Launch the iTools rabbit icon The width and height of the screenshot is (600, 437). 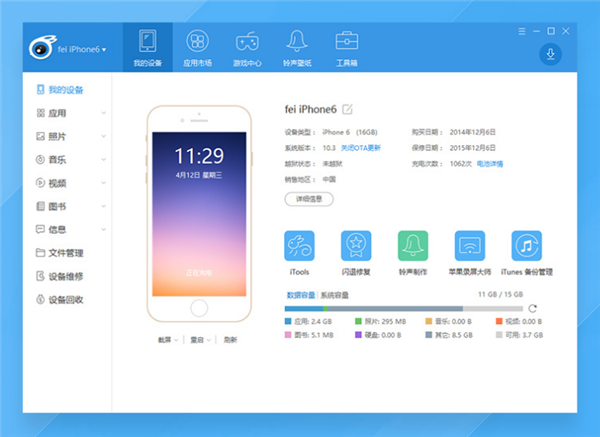tap(299, 246)
